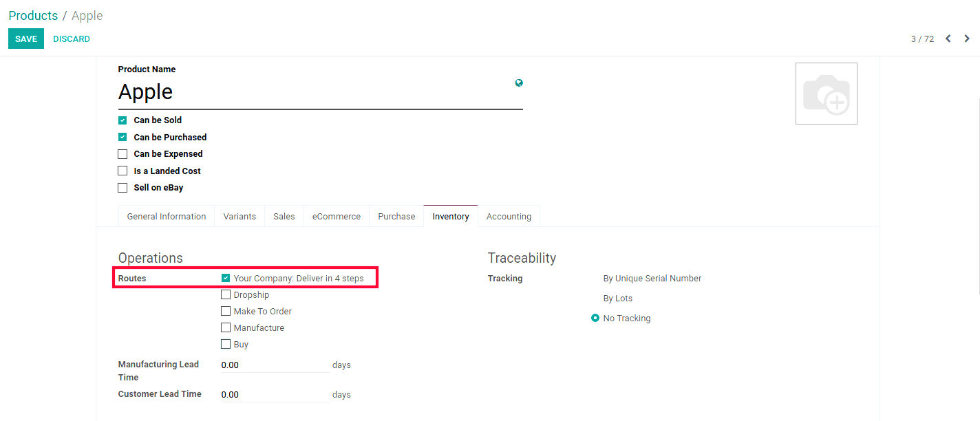The image size is (980, 421).
Task: Enable Can be Expensed checkbox
Action: [122, 154]
